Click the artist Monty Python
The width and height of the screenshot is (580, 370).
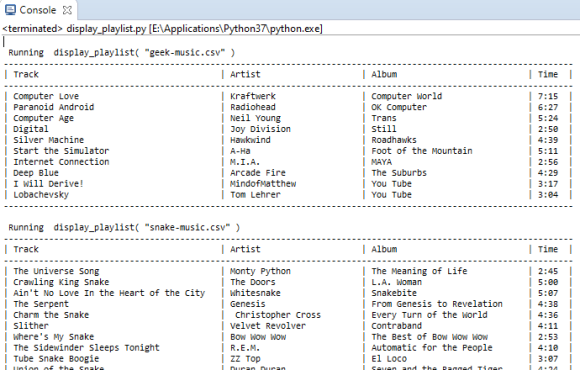[x=260, y=271]
